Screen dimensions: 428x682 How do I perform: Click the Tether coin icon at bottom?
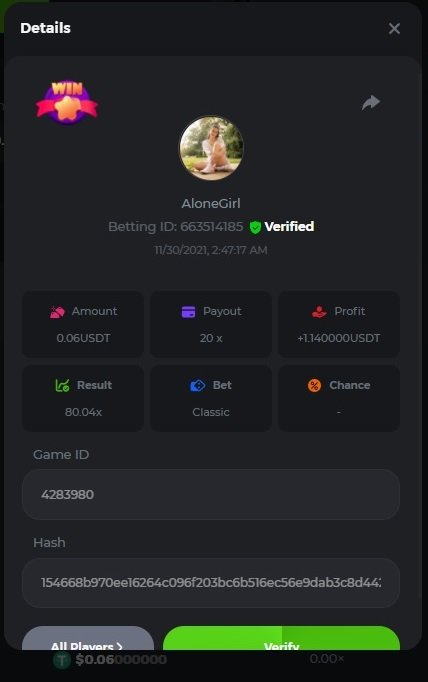62,660
